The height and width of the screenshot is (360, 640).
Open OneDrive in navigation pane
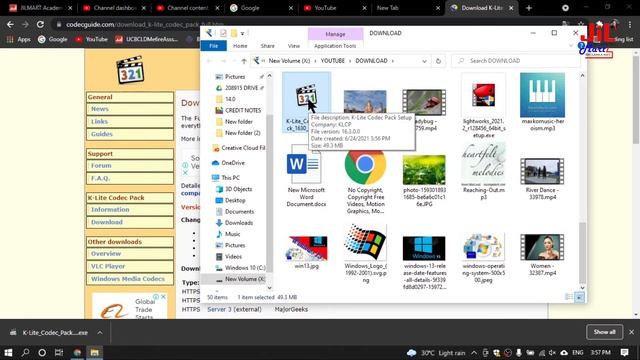(x=233, y=163)
